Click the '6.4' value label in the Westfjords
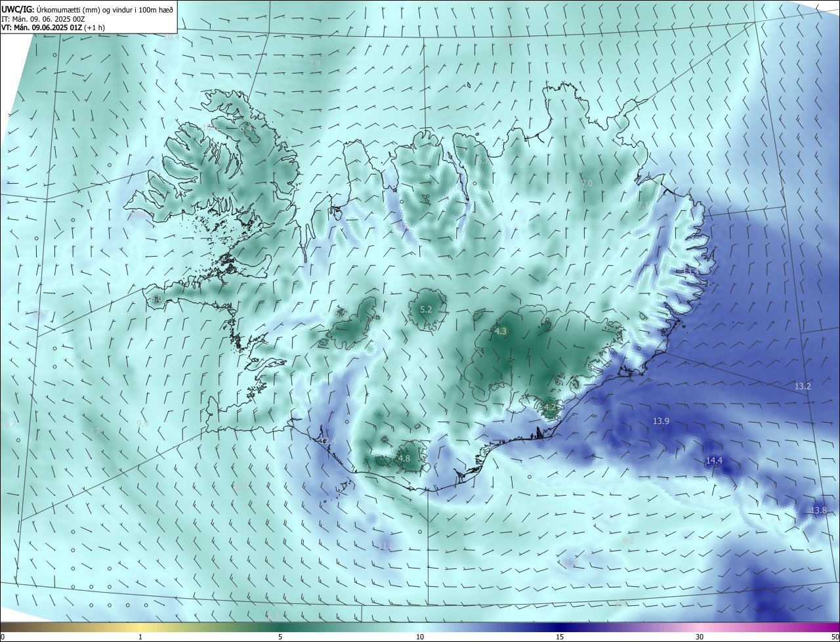840x642 pixels. point(246,128)
